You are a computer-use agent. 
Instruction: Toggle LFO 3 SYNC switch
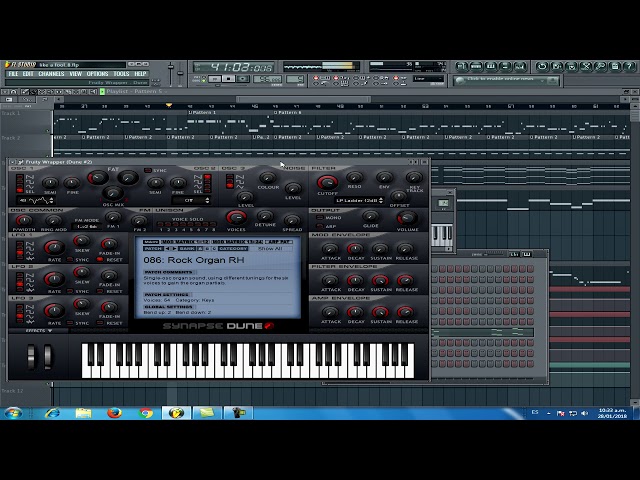(x=70, y=323)
